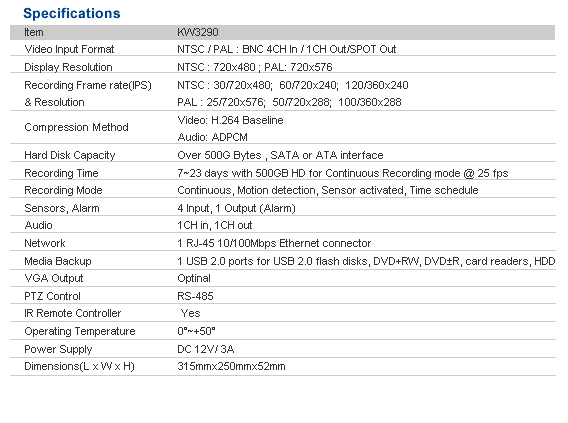Select the Video Input Format row label
This screenshot has height=423, width=568.
(69, 49)
